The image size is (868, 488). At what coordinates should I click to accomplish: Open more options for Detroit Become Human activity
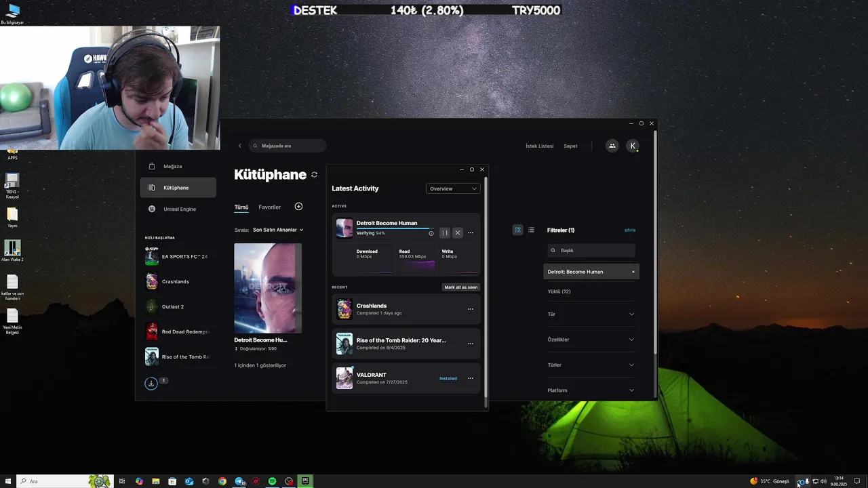(471, 232)
